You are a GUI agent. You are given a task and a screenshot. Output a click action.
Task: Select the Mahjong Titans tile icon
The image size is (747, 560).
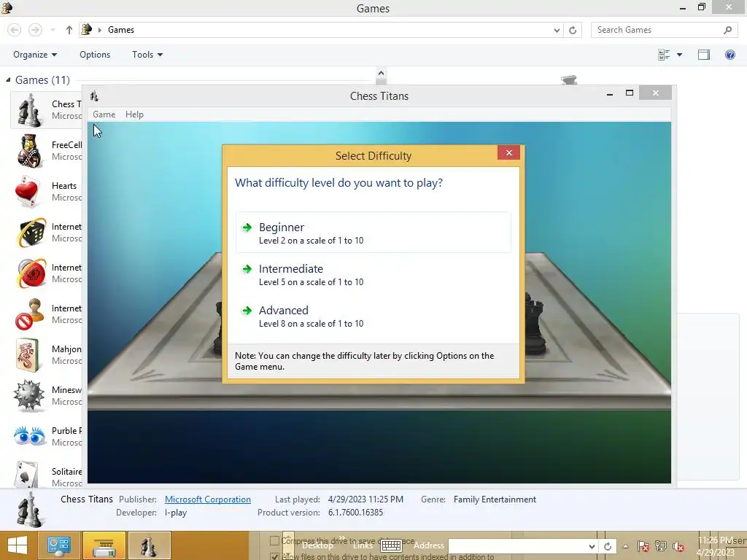[27, 355]
